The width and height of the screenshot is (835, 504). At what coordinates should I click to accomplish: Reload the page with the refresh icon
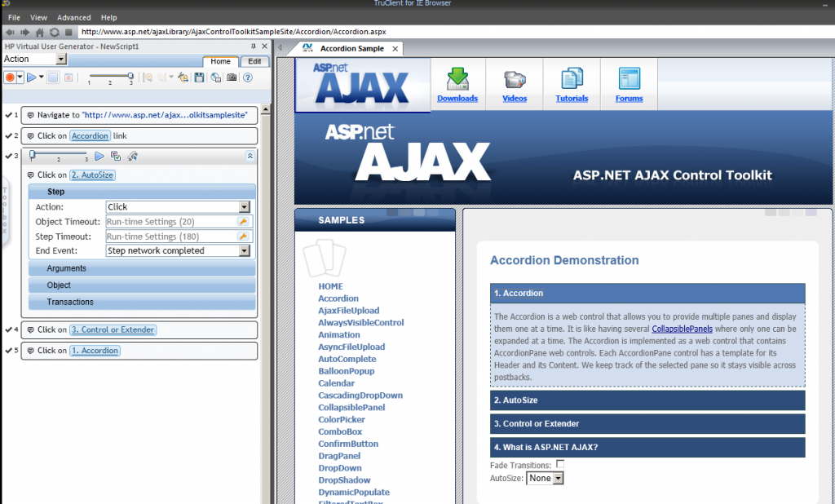[x=55, y=32]
